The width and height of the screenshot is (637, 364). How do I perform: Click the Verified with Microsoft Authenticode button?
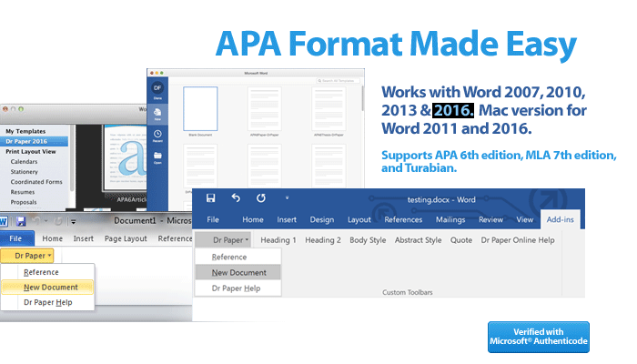538,337
